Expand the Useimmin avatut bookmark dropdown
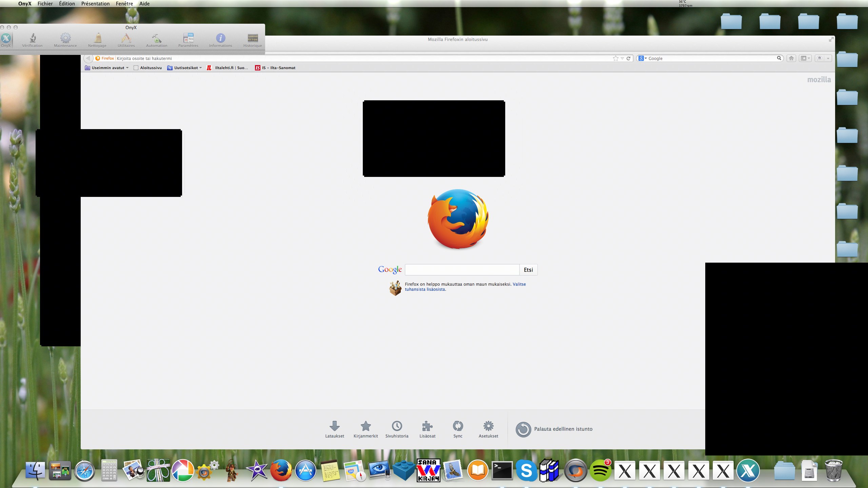Screen dimensions: 868x488 pos(127,68)
